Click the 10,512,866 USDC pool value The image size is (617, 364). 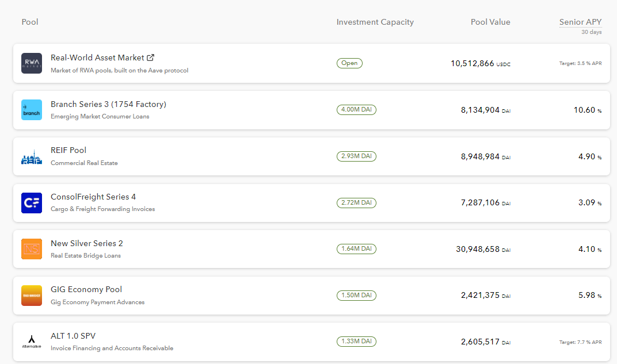click(x=481, y=63)
